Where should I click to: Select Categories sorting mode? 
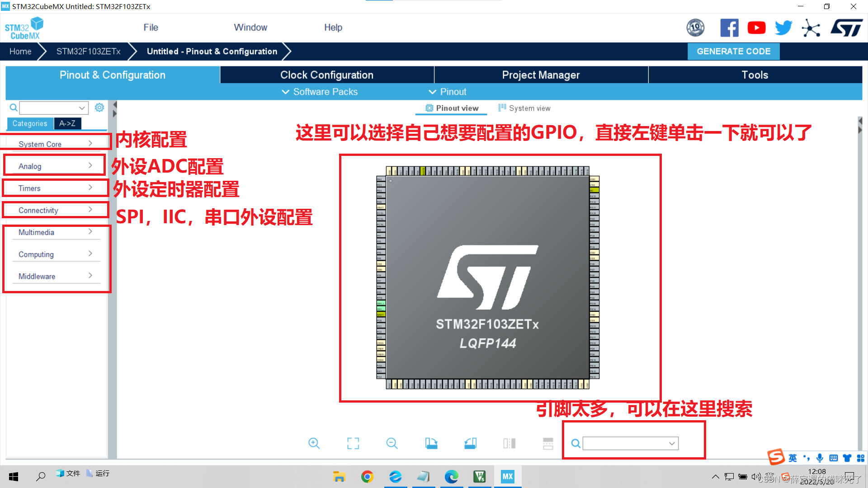30,123
